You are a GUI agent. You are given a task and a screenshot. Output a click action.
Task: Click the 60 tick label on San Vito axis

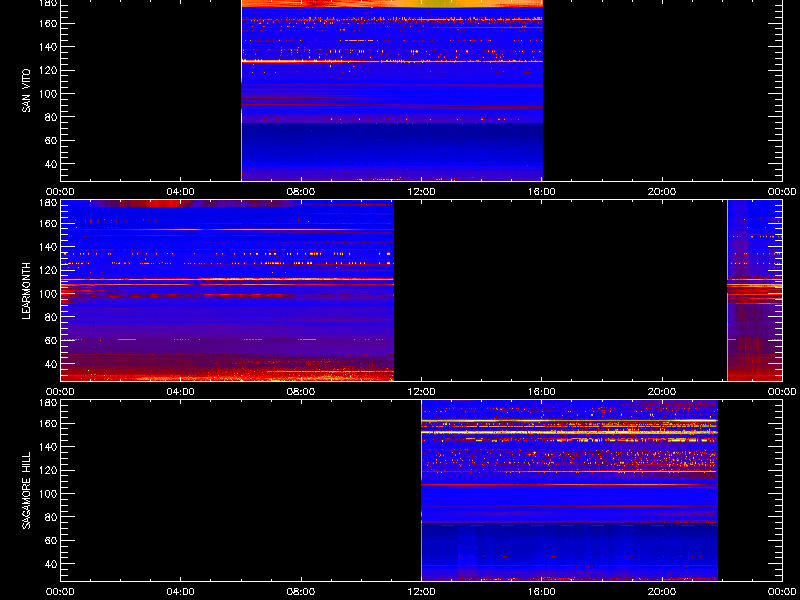click(x=52, y=140)
